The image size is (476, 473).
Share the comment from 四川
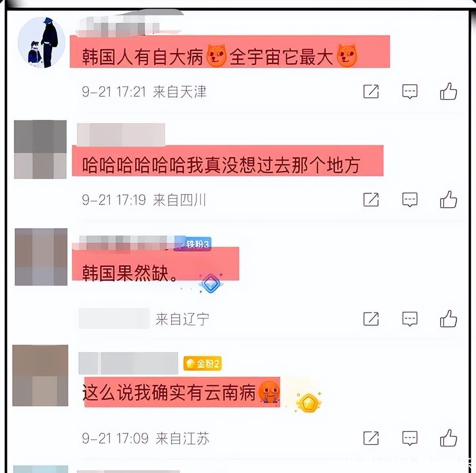(371, 199)
